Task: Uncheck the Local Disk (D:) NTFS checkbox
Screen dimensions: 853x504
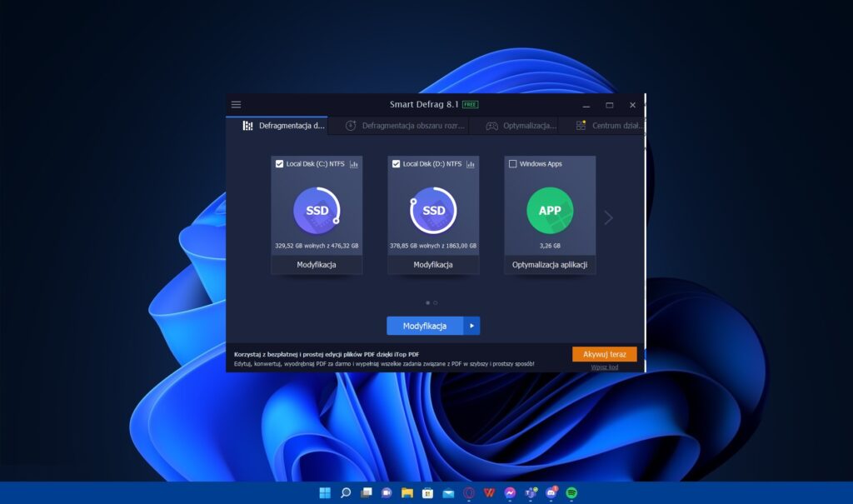Action: pos(396,164)
